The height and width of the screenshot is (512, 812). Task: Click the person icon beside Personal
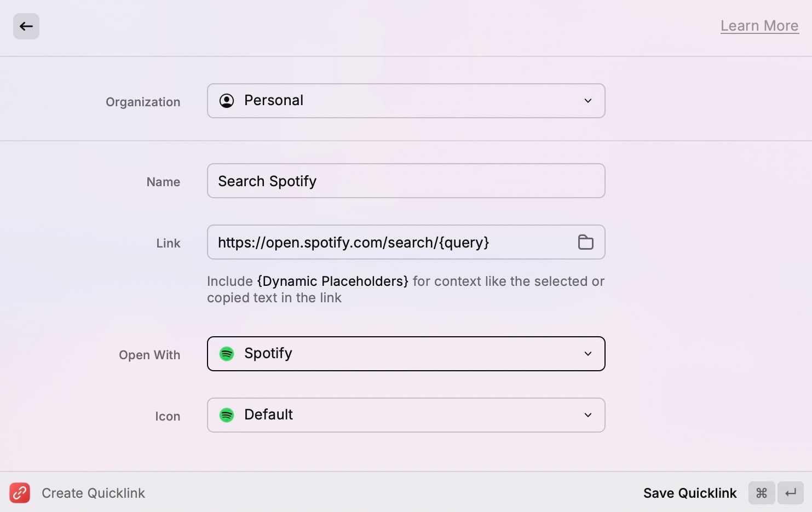click(227, 101)
